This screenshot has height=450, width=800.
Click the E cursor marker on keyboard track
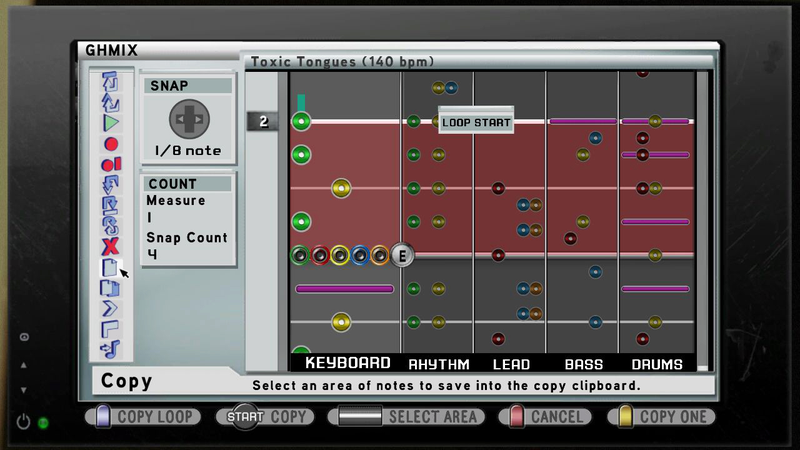tap(402, 255)
